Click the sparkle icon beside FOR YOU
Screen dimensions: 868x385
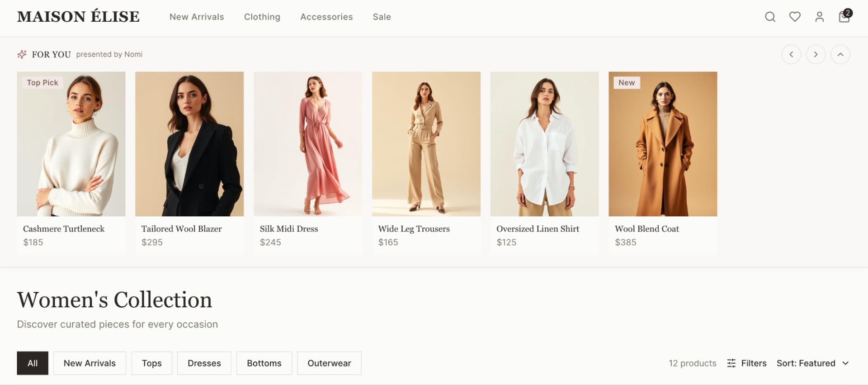22,54
